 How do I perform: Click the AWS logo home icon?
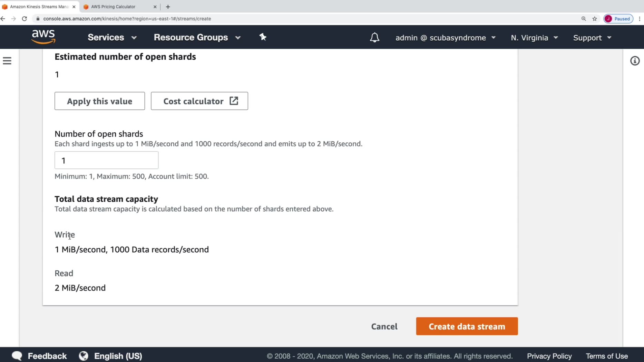pyautogui.click(x=43, y=37)
